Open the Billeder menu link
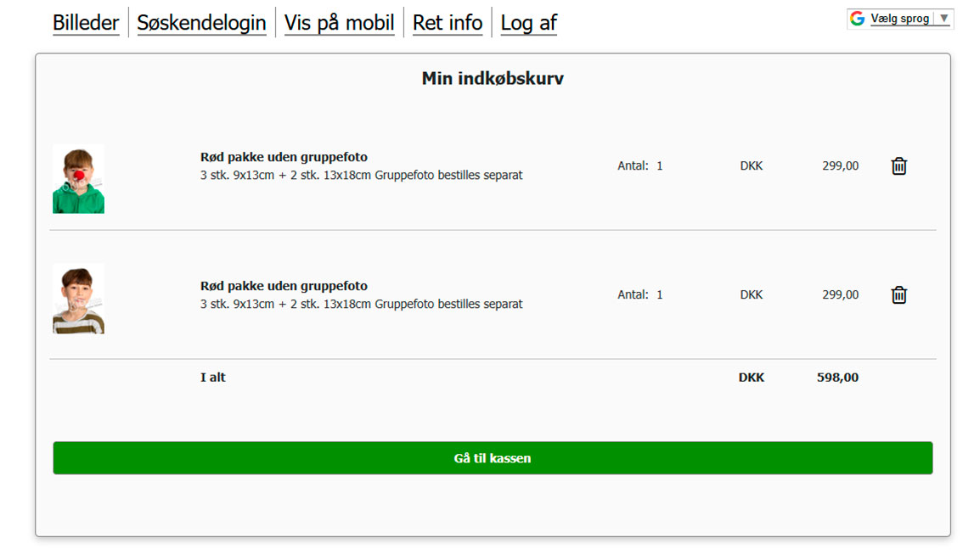This screenshot has width=963, height=560. coord(86,23)
